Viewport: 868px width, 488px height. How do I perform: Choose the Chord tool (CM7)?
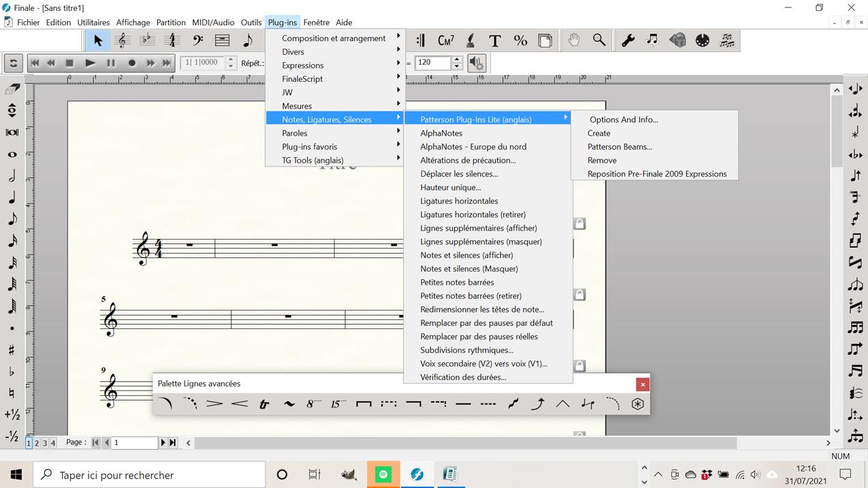point(446,41)
